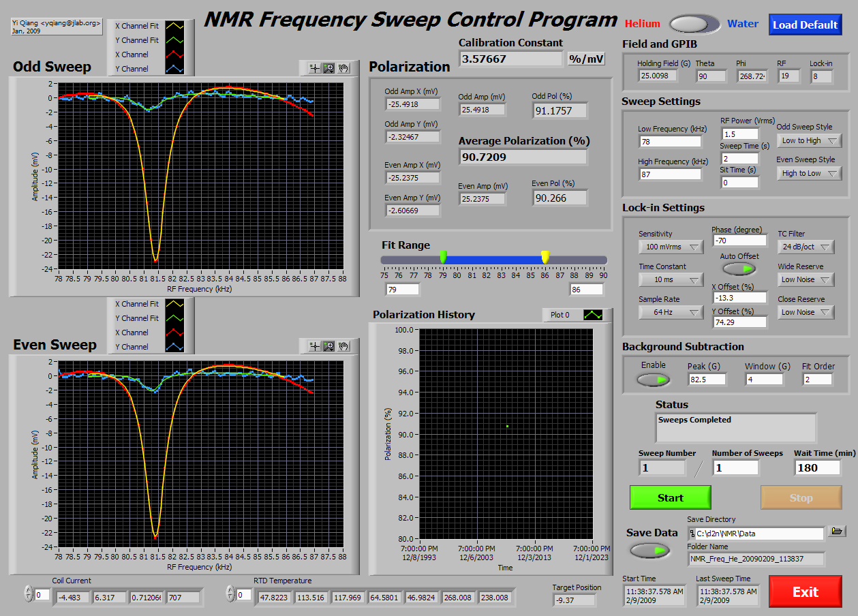Image resolution: width=858 pixels, height=616 pixels.
Task: Click green lower Fit Range slider handle
Action: [x=443, y=257]
